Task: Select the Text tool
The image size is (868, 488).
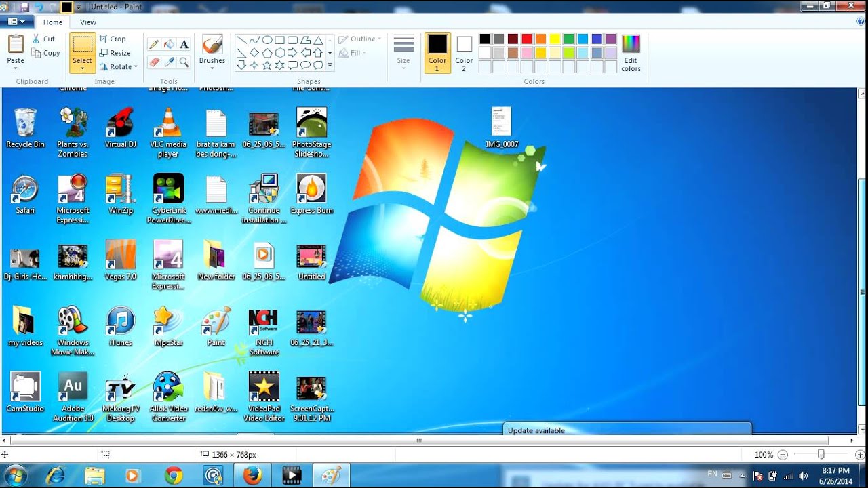Action: 184,44
